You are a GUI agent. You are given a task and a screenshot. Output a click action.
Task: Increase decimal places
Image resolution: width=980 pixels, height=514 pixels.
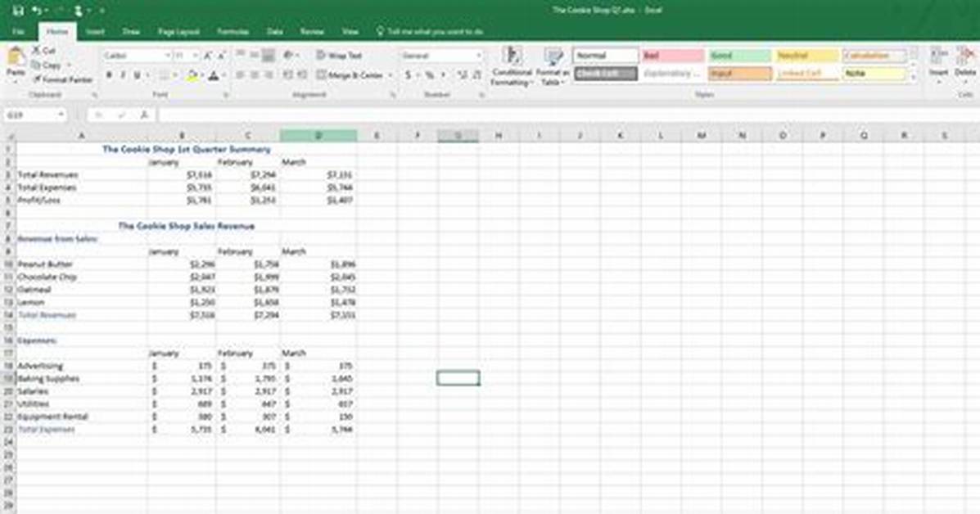[x=462, y=75]
